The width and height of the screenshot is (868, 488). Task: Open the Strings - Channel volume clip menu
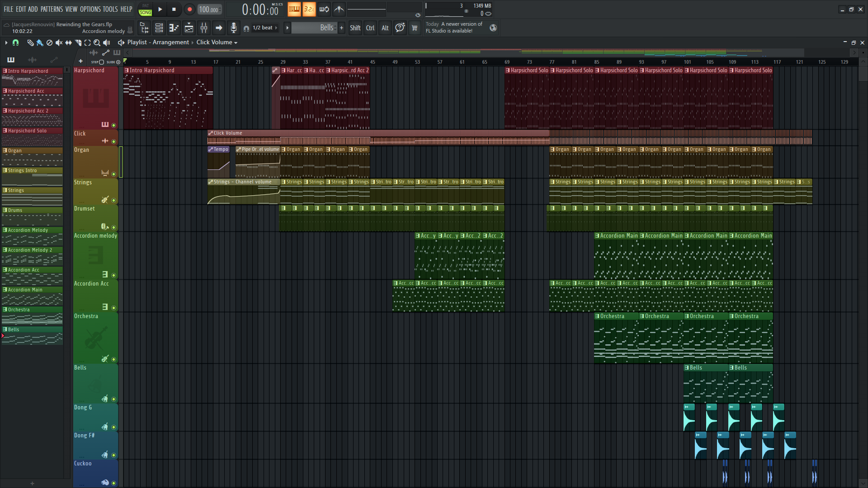click(x=211, y=182)
